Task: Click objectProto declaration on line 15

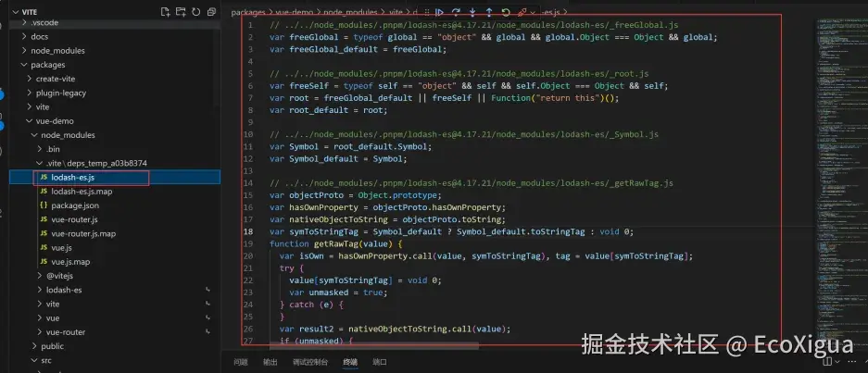Action: coord(317,195)
